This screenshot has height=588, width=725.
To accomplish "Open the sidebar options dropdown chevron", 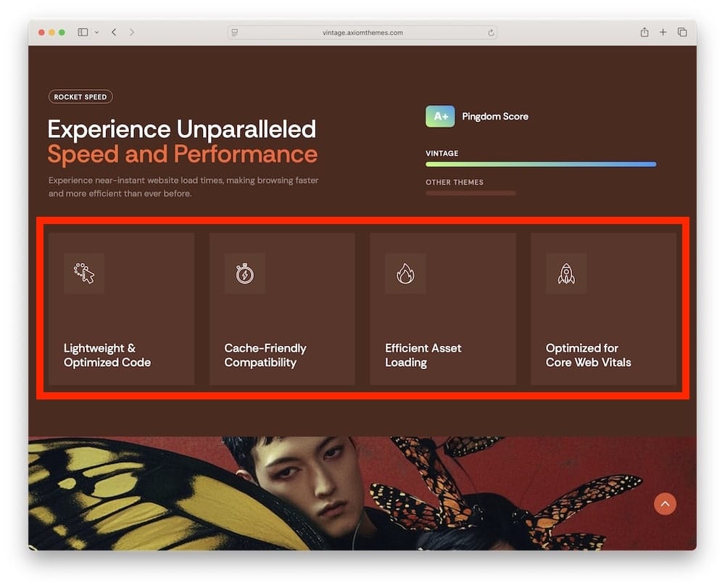I will (96, 33).
